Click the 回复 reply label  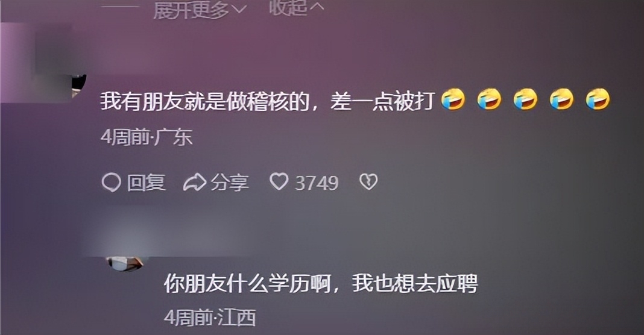click(146, 183)
